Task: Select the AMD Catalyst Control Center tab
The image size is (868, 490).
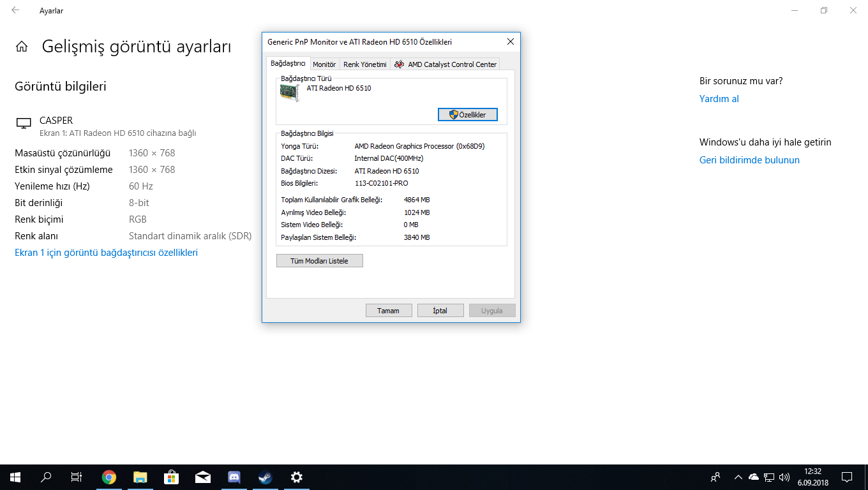Action: (445, 64)
